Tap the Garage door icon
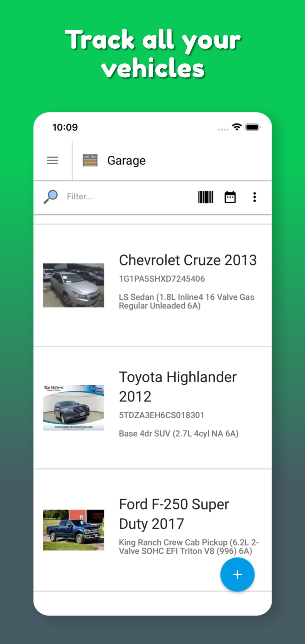The width and height of the screenshot is (305, 644). coord(90,160)
